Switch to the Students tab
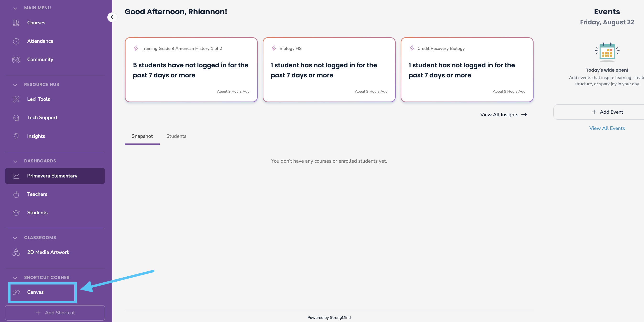Viewport: 644px width, 322px height. coord(176,136)
